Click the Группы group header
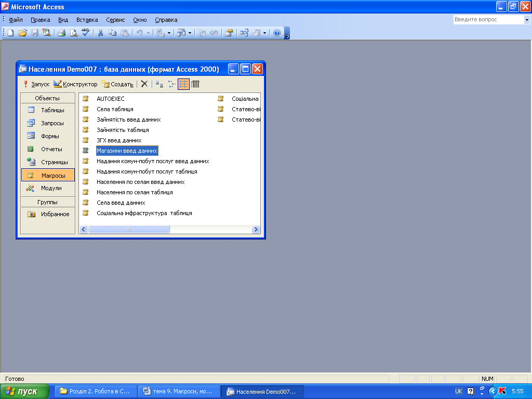The width and height of the screenshot is (532, 399). coord(47,202)
